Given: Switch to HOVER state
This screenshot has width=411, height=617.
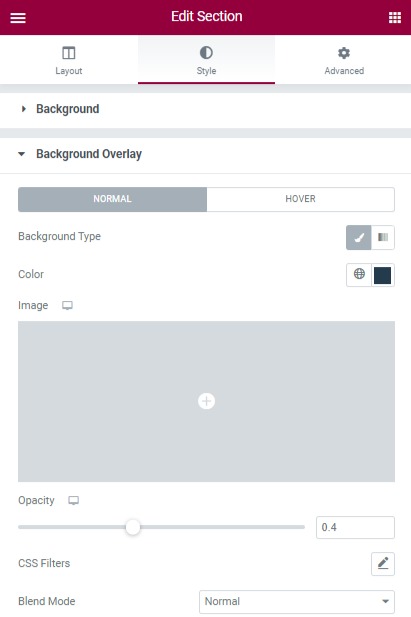Looking at the screenshot, I should point(300,199).
